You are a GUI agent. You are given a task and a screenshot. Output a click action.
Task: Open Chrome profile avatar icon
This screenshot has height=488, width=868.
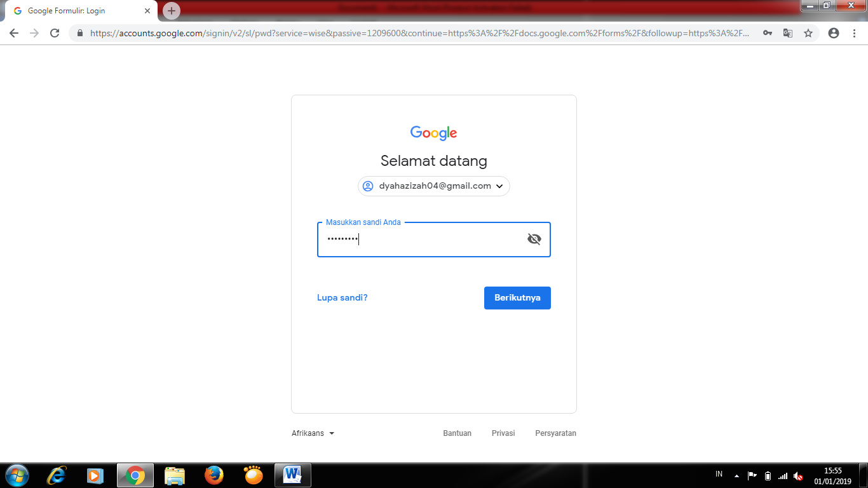834,33
